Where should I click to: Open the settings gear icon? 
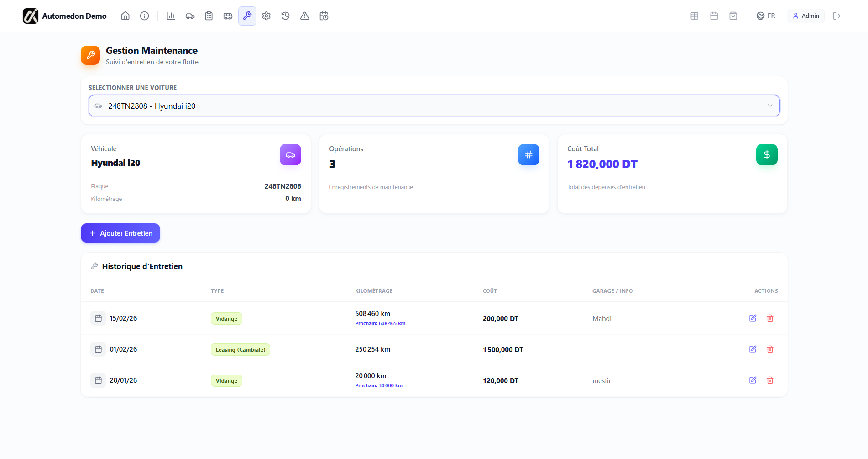click(266, 16)
